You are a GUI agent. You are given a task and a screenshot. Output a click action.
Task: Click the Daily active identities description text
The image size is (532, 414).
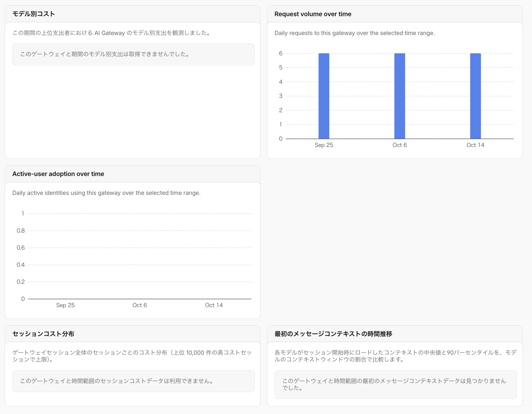(106, 193)
